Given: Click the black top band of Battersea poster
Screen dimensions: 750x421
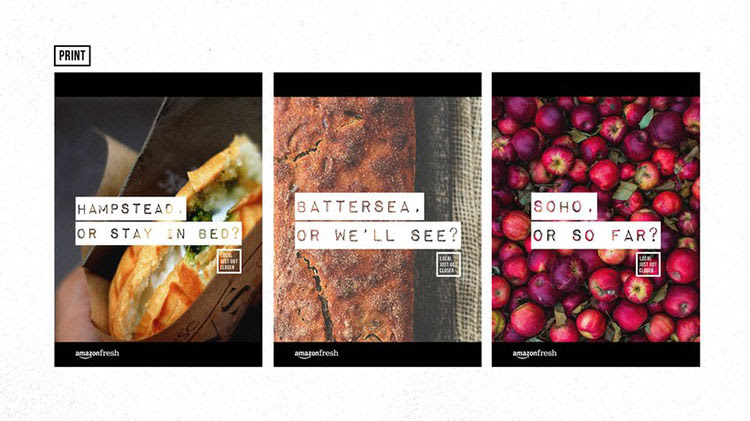Looking at the screenshot, I should click(377, 85).
